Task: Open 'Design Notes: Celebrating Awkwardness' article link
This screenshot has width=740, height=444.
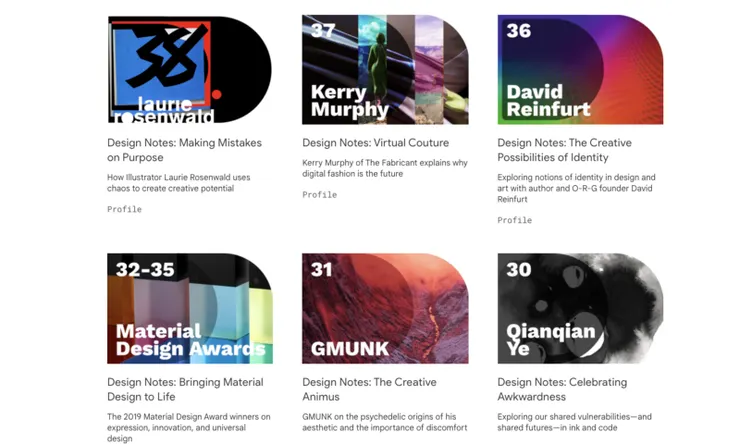Action: pos(562,389)
